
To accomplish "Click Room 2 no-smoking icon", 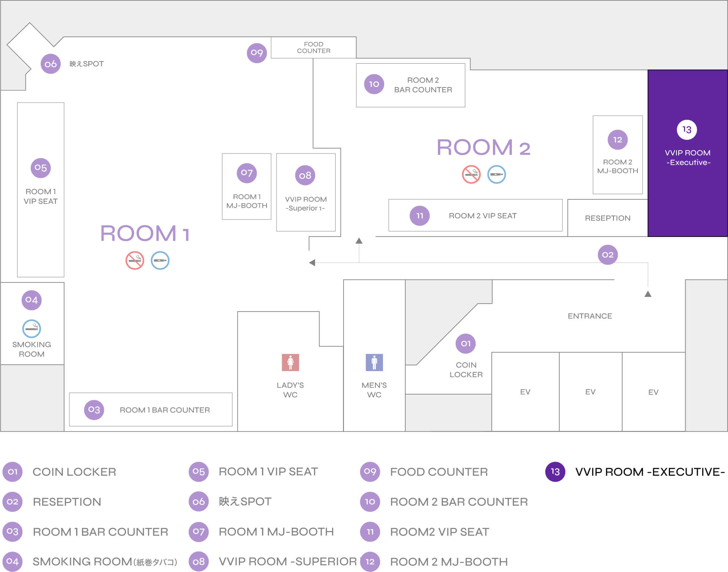I will [x=471, y=174].
